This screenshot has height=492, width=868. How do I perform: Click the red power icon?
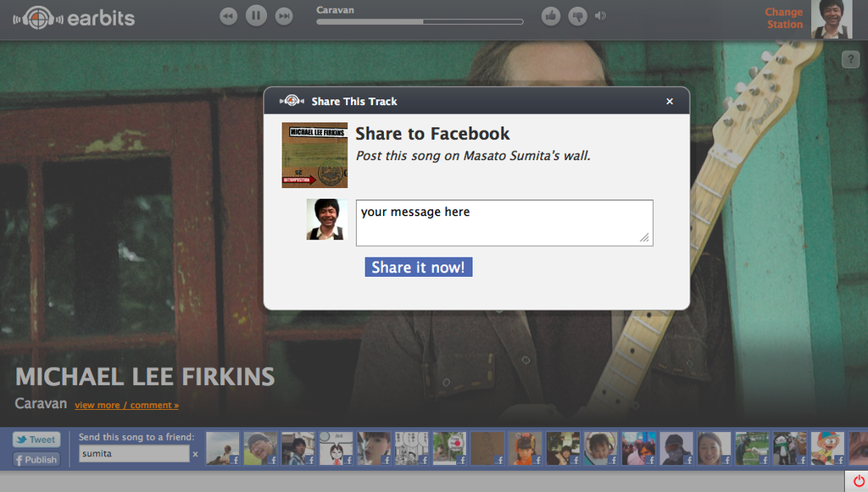coord(859,482)
